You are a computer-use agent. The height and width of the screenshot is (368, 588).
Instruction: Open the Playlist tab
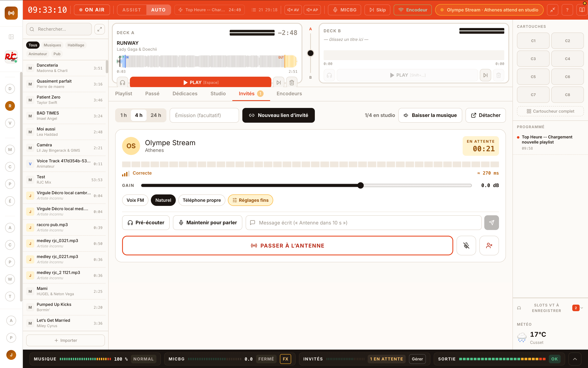[x=124, y=94]
